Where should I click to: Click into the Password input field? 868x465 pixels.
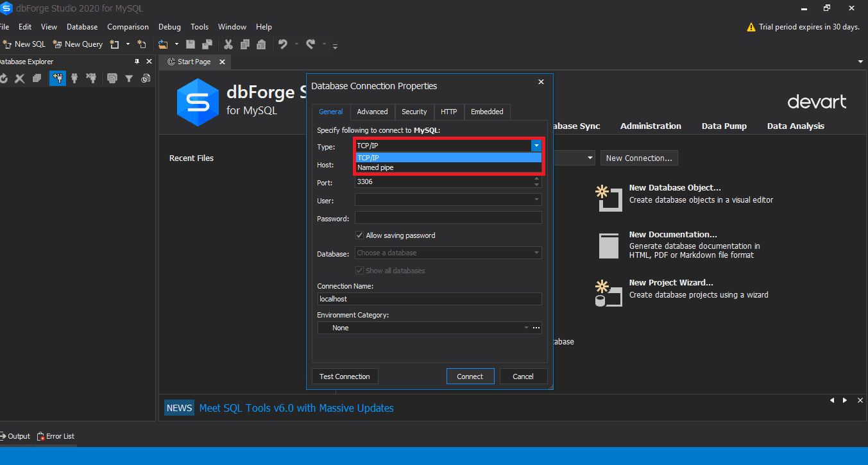448,218
